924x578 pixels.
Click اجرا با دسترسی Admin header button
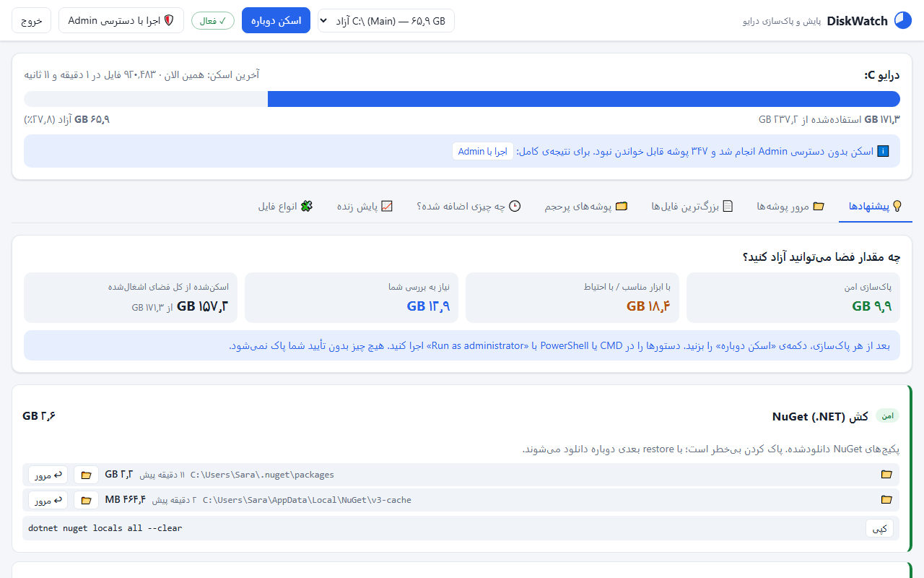(x=121, y=20)
